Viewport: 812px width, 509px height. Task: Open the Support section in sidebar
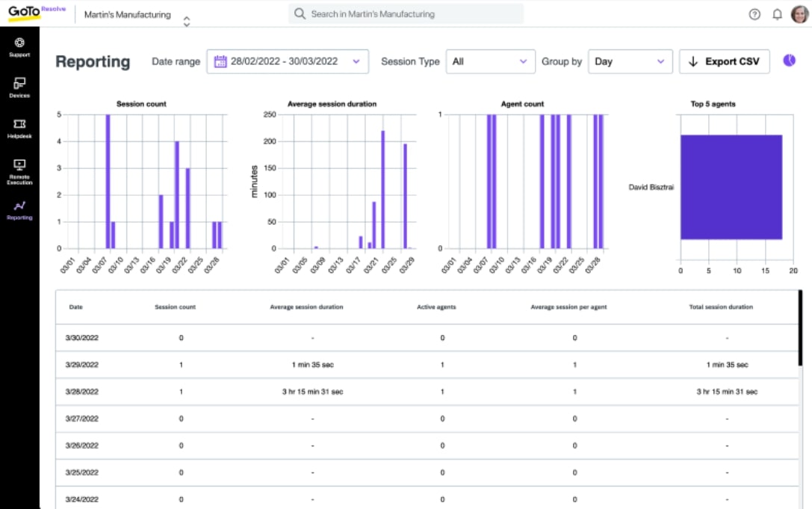point(19,47)
